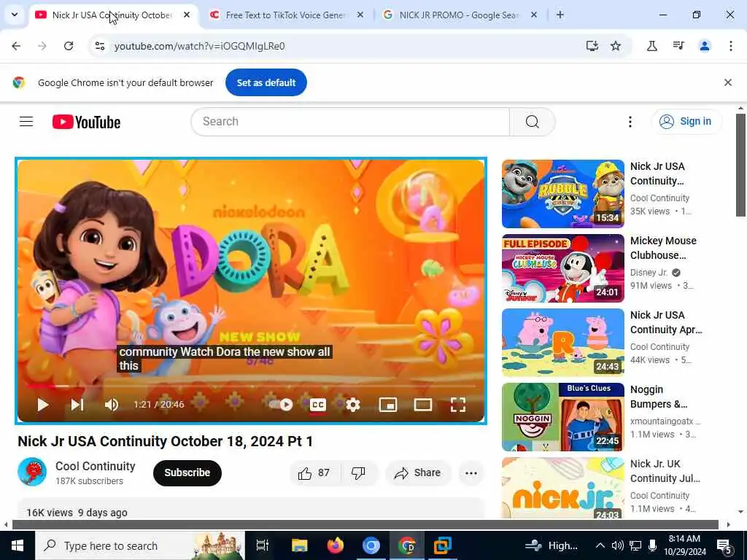Image resolution: width=747 pixels, height=560 pixels.
Task: Open Windows Start menu
Action: click(x=18, y=545)
